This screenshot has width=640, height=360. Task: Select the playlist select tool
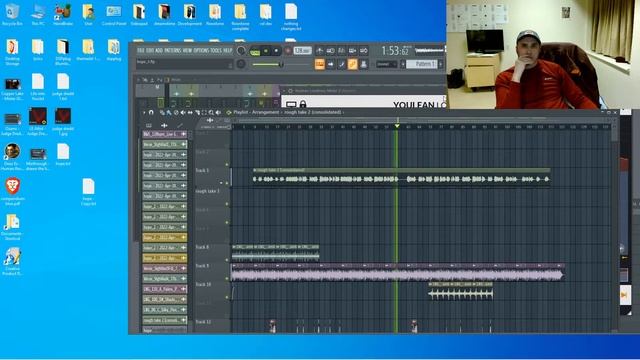point(204,112)
